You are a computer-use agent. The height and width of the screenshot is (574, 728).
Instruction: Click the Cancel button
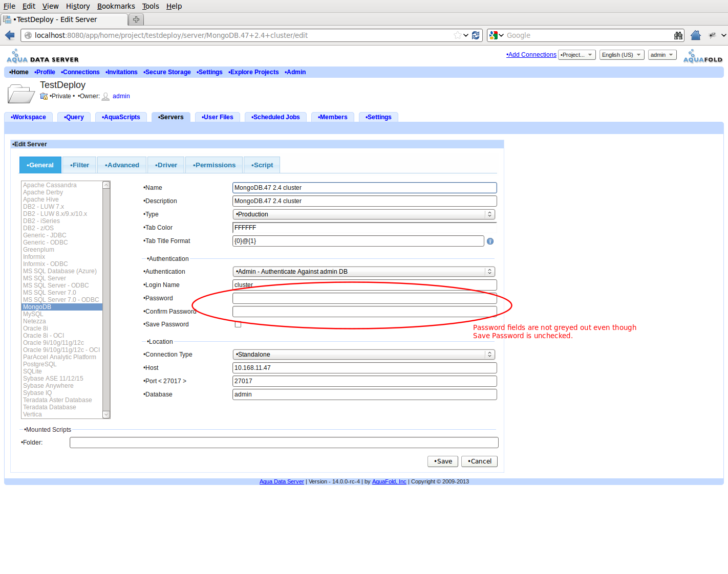click(479, 461)
